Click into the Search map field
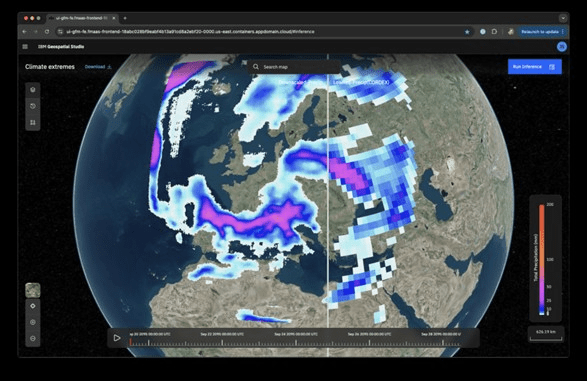587x381 pixels. [x=294, y=67]
